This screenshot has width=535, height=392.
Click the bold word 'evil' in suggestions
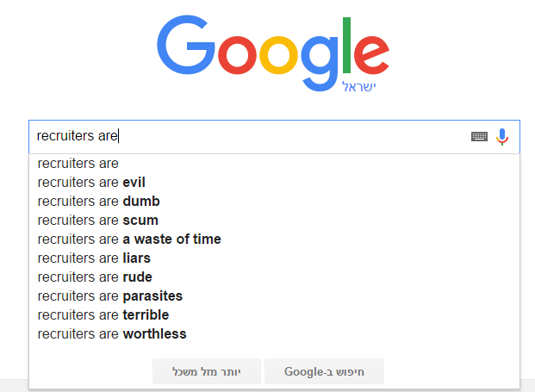click(x=134, y=182)
